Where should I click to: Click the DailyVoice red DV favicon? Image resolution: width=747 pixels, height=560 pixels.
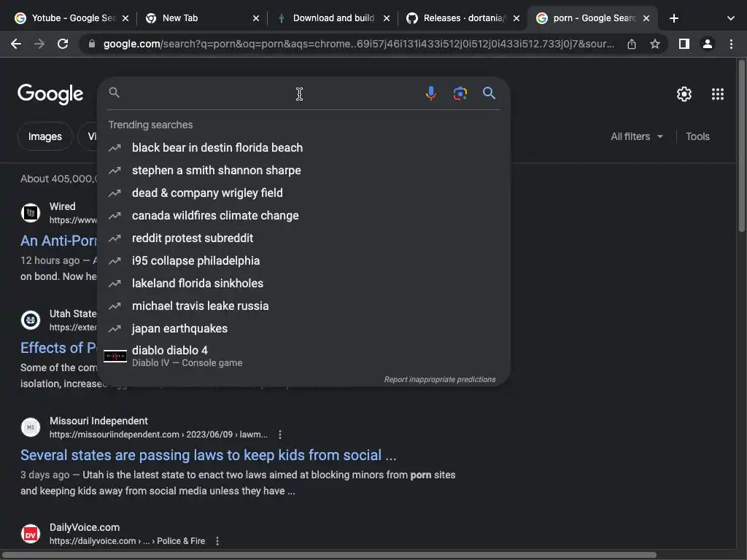(x=31, y=534)
